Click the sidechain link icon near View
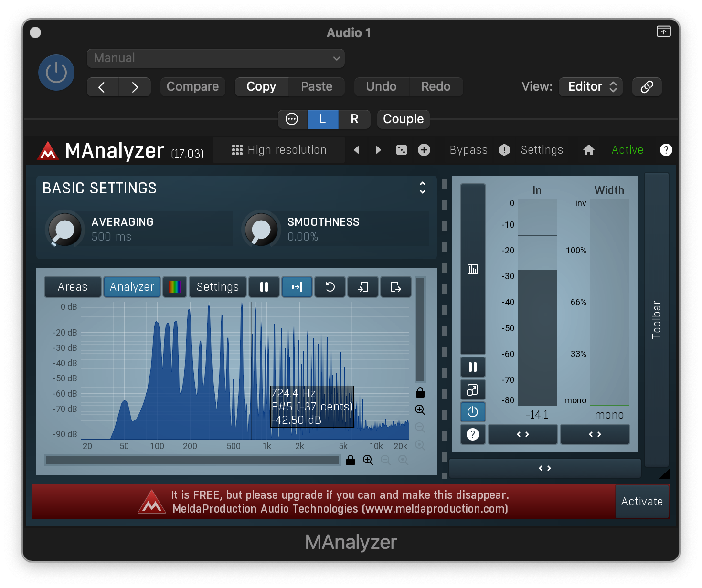The width and height of the screenshot is (702, 588). point(647,87)
